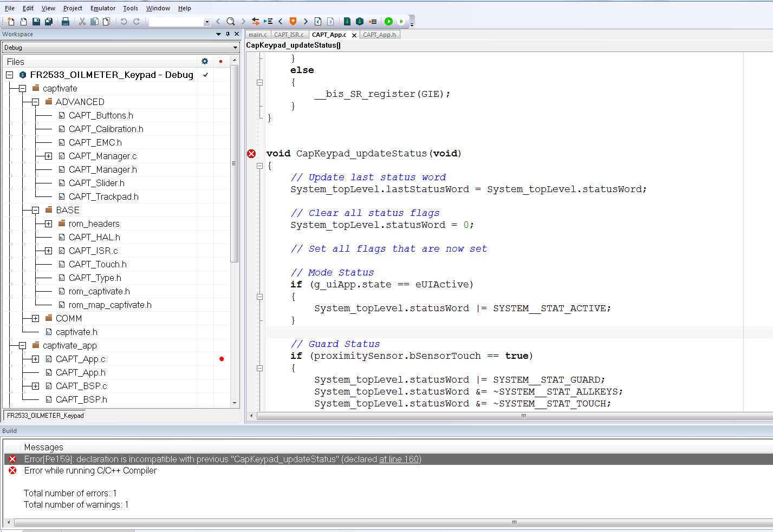Close the CAPT_App.c editor tab
Viewport: 773px width, 532px height.
coord(354,35)
